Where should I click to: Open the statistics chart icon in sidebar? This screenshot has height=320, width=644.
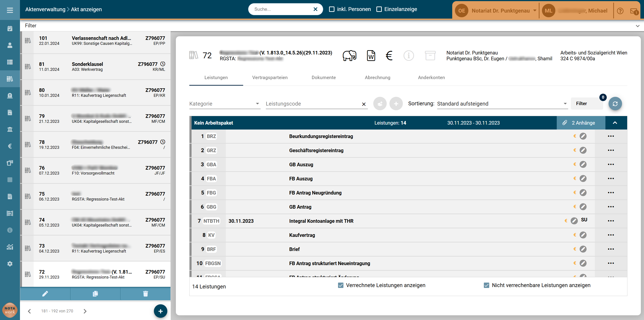coord(10,247)
